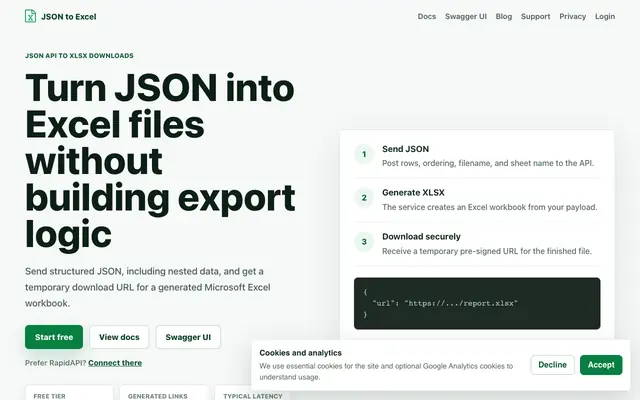Viewport: 640px width, 400px height.
Task: View the Privacy page
Action: 572,17
